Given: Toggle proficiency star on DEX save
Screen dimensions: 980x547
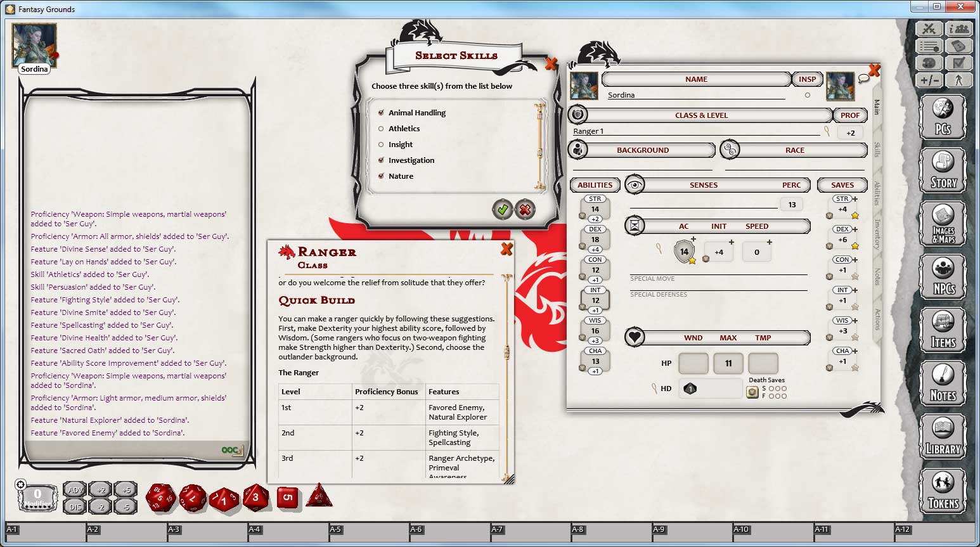Looking at the screenshot, I should pyautogui.click(x=855, y=245).
